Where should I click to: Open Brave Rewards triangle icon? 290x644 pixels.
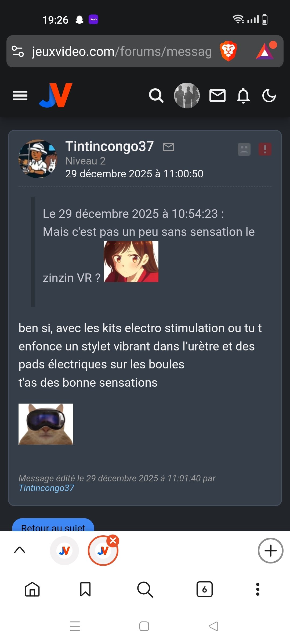click(266, 51)
